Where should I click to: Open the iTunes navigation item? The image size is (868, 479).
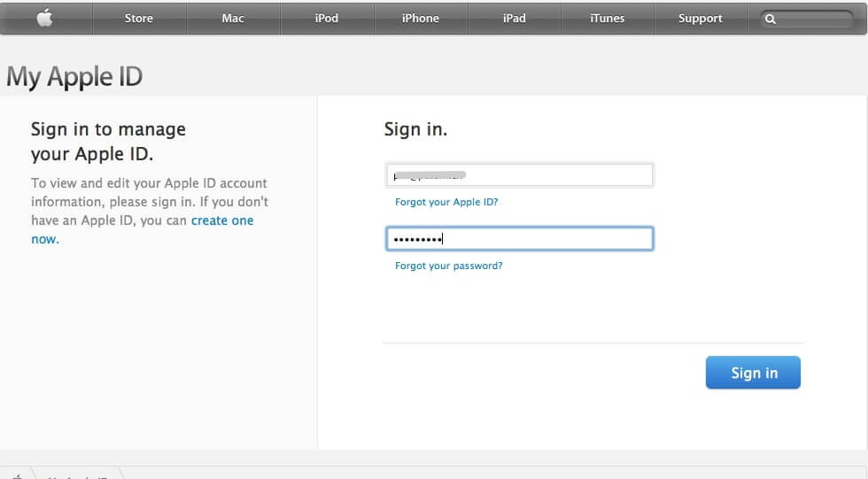pos(608,19)
